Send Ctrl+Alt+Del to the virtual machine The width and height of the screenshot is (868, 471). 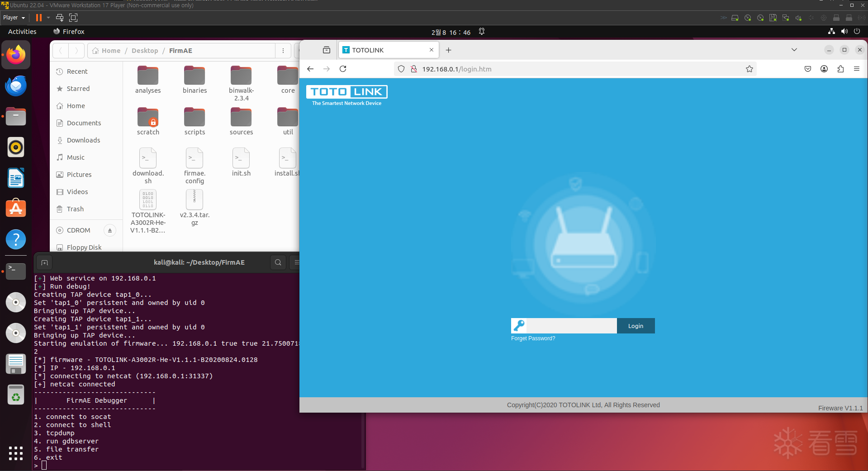pos(59,18)
